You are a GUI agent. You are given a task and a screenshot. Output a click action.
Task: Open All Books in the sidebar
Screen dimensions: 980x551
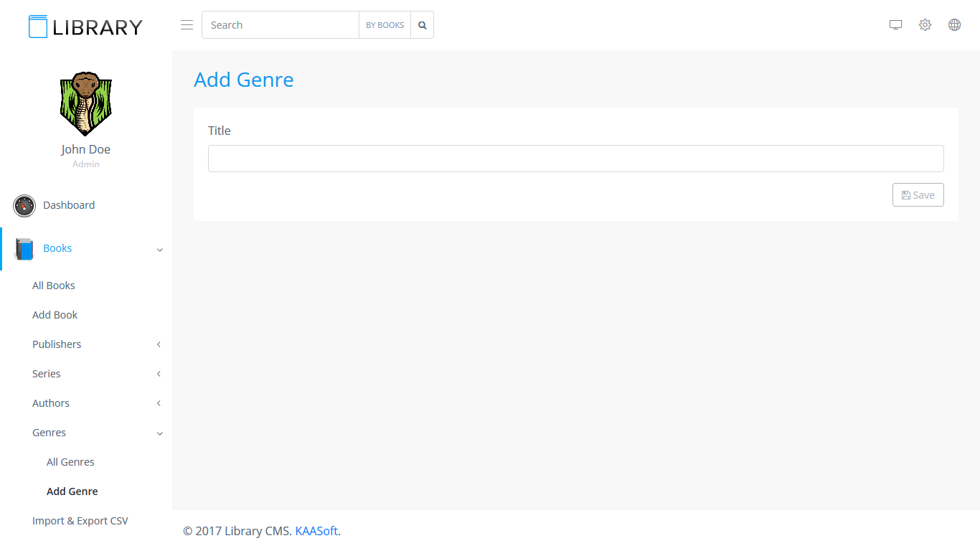point(54,286)
